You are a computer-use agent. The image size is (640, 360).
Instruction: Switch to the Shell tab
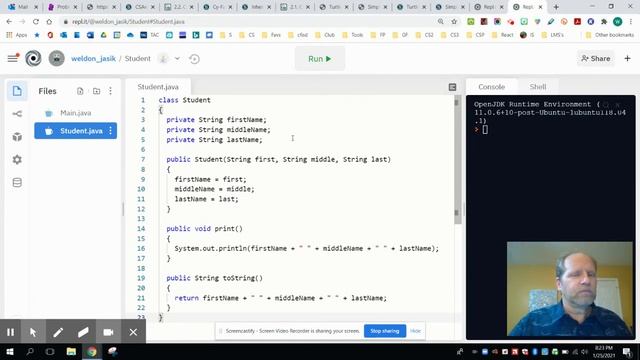(538, 87)
